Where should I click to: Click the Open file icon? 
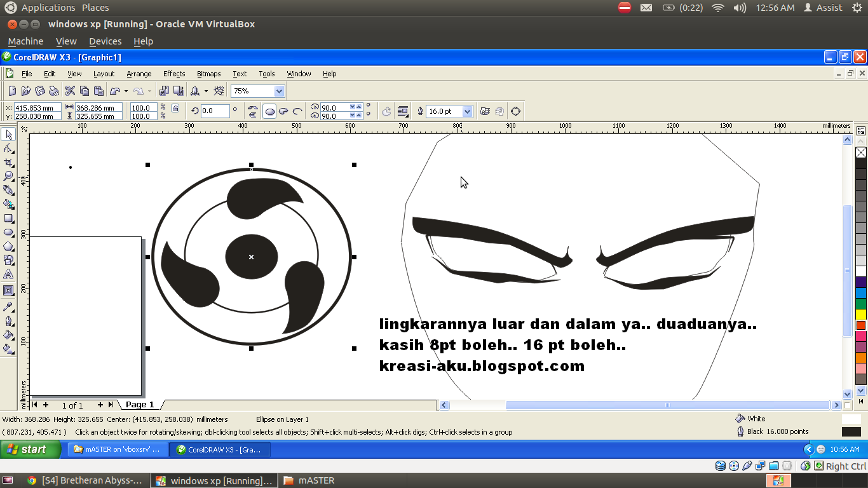pyautogui.click(x=26, y=91)
